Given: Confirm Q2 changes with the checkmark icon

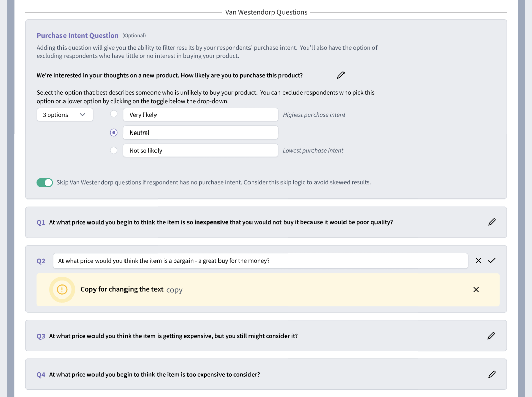Looking at the screenshot, I should coord(491,260).
